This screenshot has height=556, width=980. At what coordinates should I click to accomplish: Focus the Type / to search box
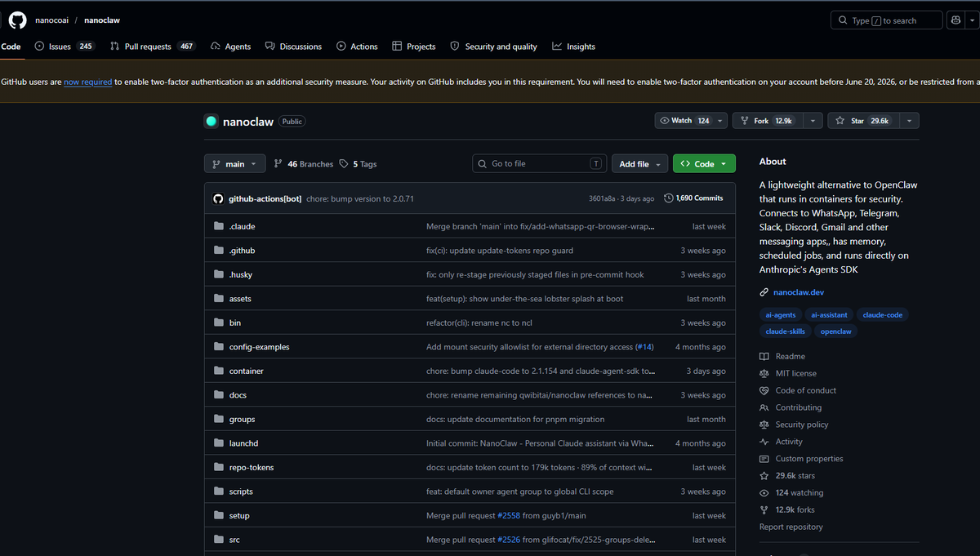(x=887, y=20)
